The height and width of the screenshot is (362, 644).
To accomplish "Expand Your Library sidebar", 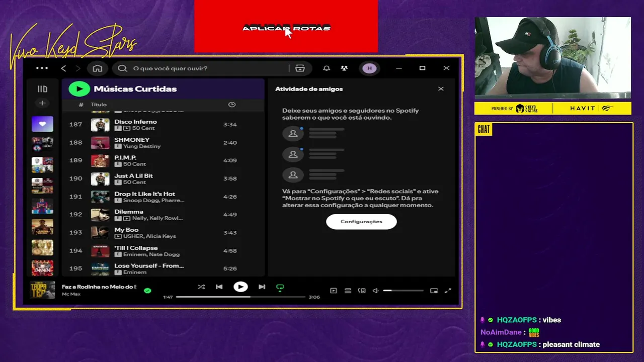I will tap(42, 89).
